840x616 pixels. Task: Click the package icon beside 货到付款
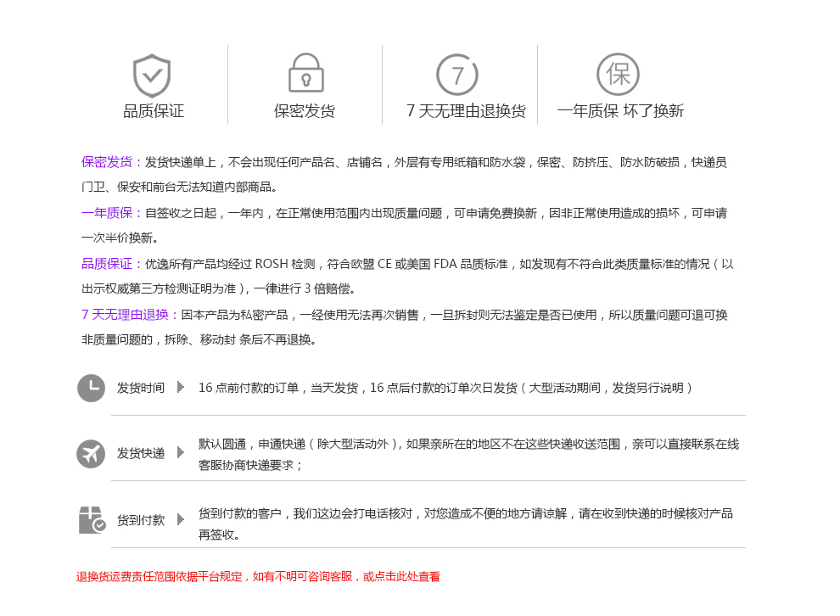pyautogui.click(x=91, y=519)
